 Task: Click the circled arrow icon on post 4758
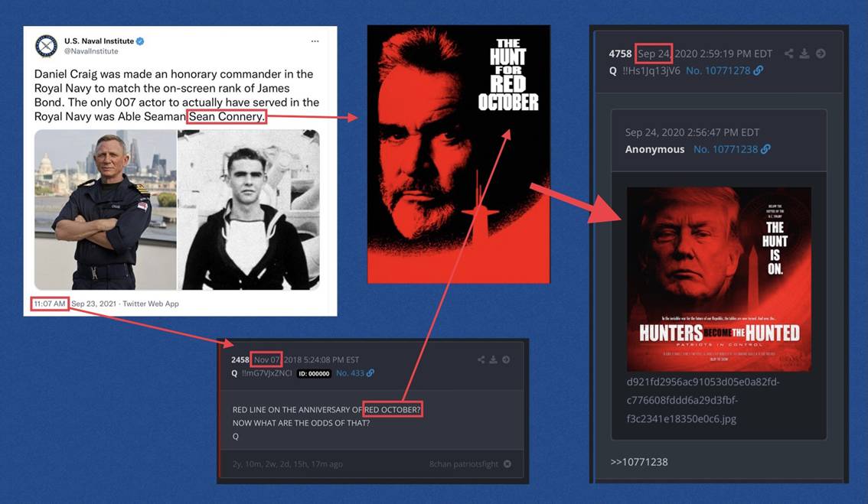click(821, 54)
